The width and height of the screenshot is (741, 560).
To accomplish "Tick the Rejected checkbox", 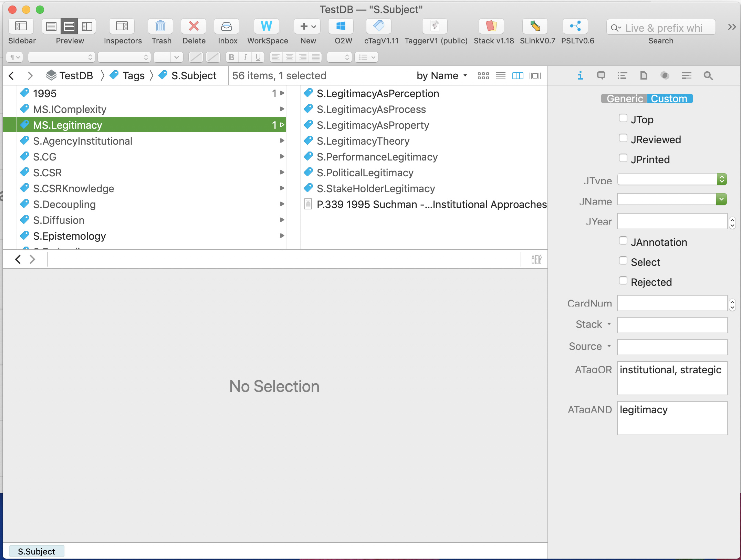I will pos(623,281).
